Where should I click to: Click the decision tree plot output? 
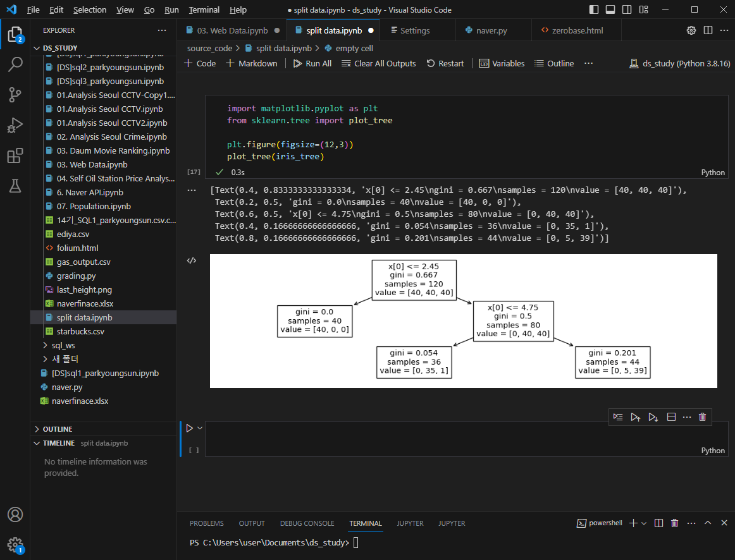click(463, 320)
